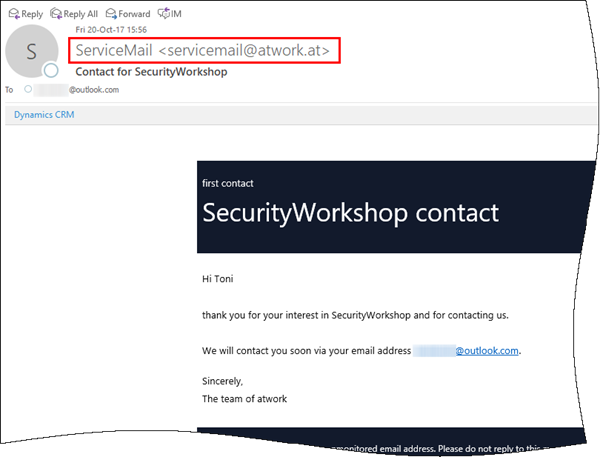
Task: Click the recipient @outlook.com address
Action: pyautogui.click(x=94, y=90)
